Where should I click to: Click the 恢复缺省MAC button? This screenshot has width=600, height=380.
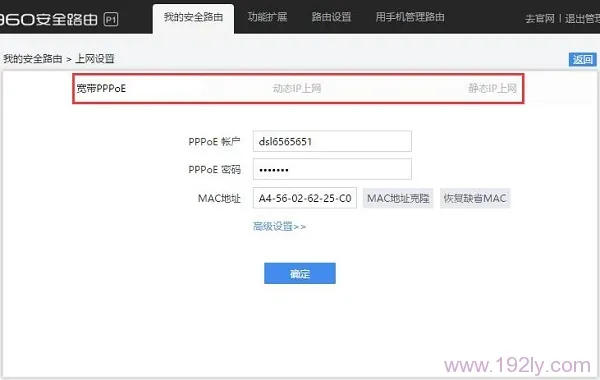tap(475, 198)
